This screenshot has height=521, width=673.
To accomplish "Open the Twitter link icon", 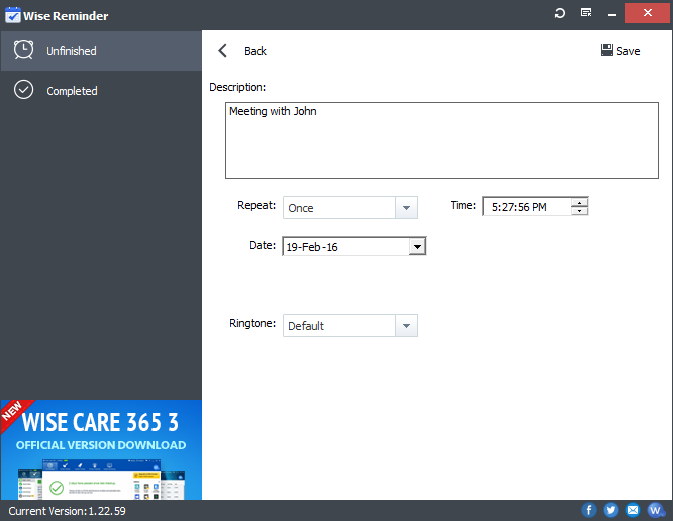I will click(611, 510).
